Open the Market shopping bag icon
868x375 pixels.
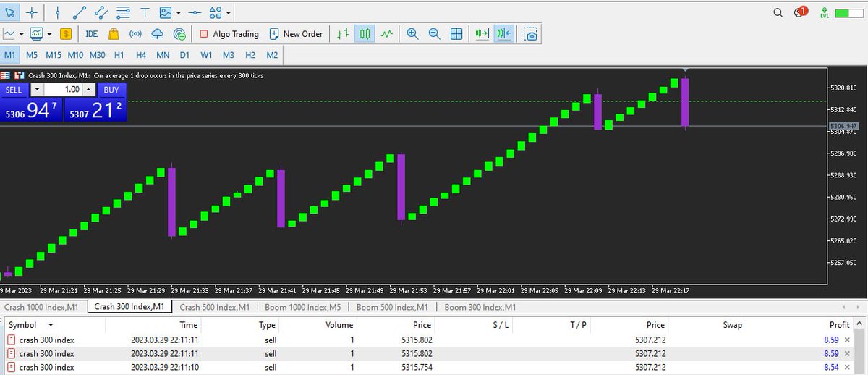(113, 33)
